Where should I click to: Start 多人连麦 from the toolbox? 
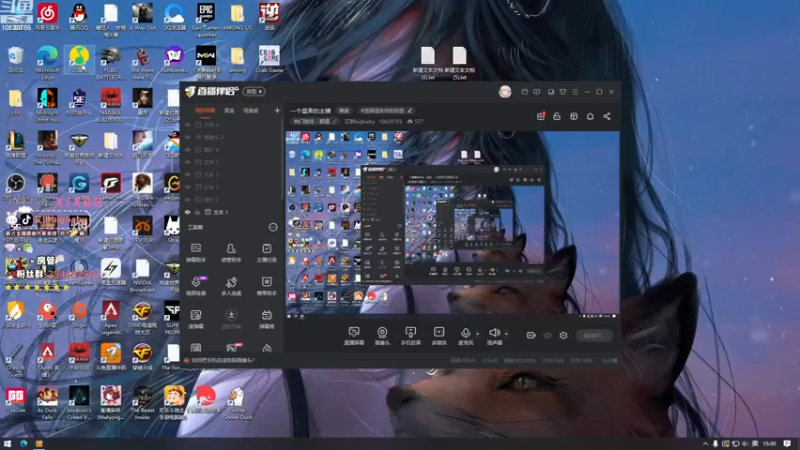click(231, 286)
